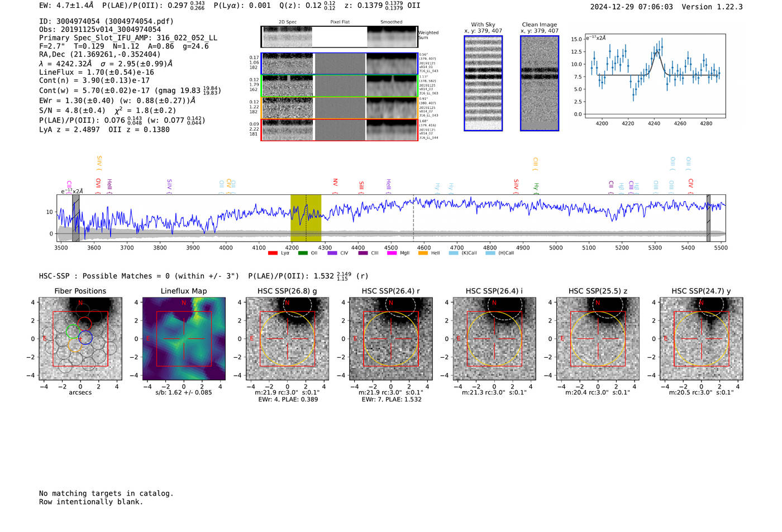Screen dimensions: 782x532
Task: Click the orange HeII legend swatch
Action: [x=423, y=253]
